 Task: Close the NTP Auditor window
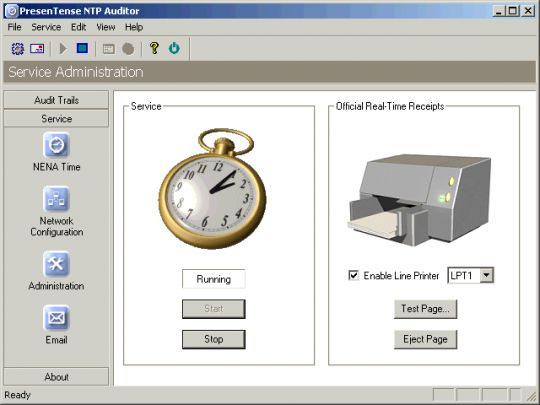point(528,11)
